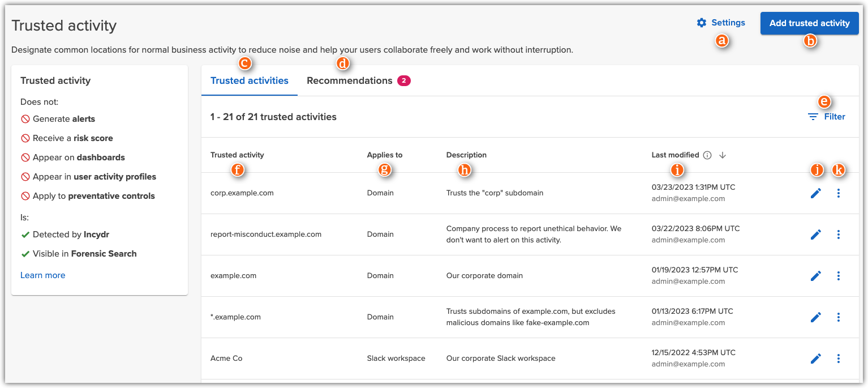Open Settings using the gear icon

[x=702, y=22]
